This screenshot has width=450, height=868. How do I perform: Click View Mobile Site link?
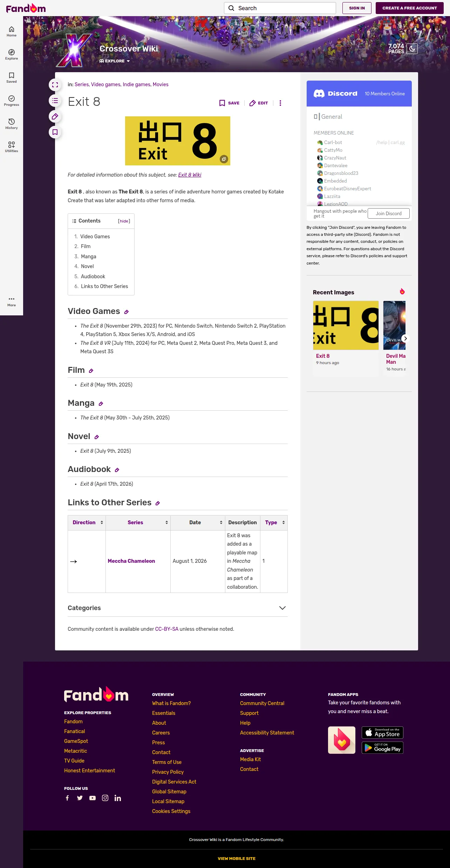pos(237,859)
